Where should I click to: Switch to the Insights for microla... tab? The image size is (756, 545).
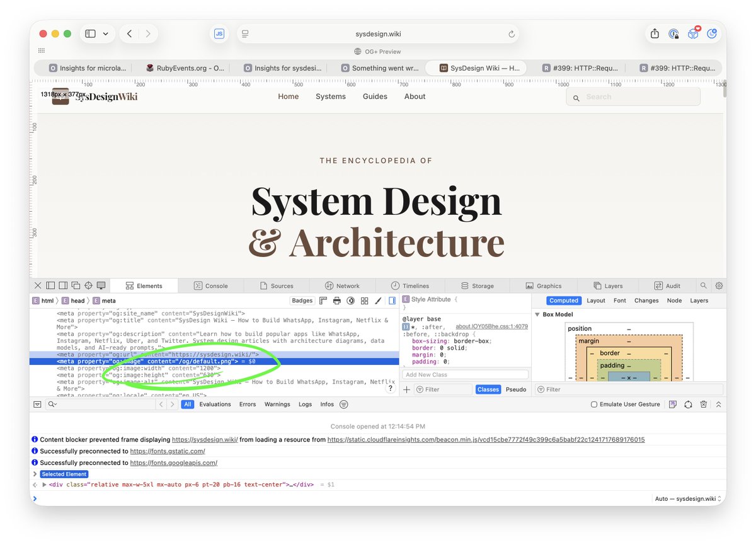[88, 68]
